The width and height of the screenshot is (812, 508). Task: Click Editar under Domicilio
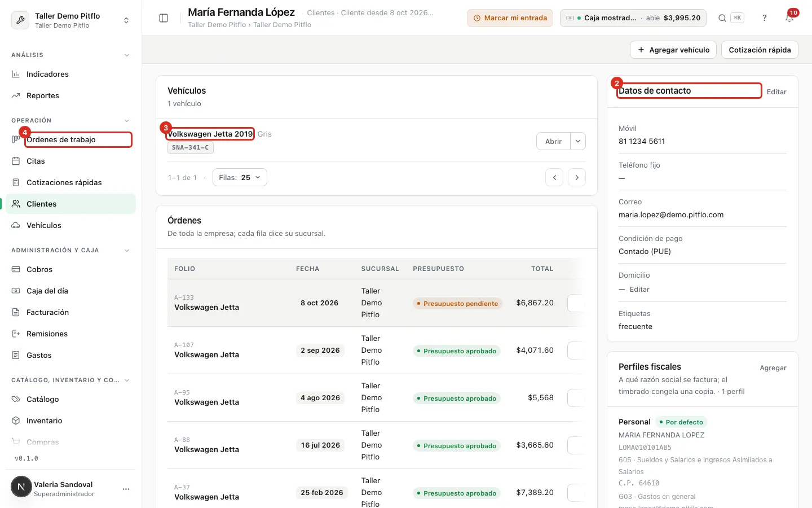click(x=639, y=289)
